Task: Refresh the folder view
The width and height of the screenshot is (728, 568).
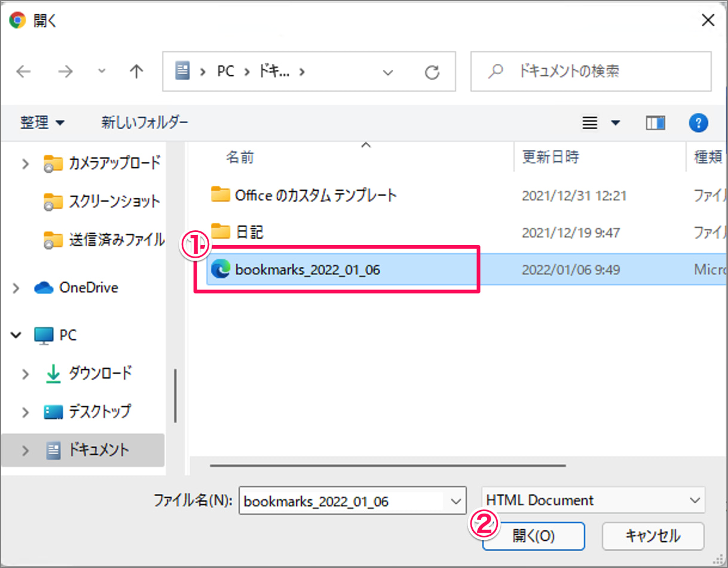Action: 432,72
